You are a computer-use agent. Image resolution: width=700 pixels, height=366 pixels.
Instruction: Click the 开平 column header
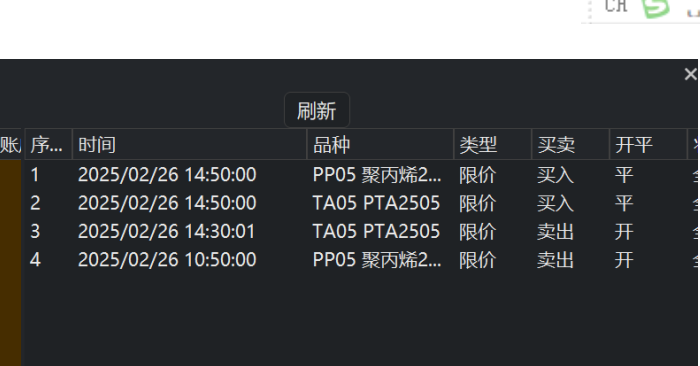pyautogui.click(x=648, y=145)
